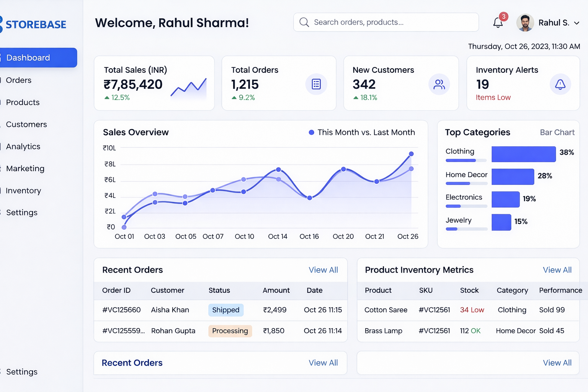
Task: Click the New Customers people icon
Action: (439, 84)
